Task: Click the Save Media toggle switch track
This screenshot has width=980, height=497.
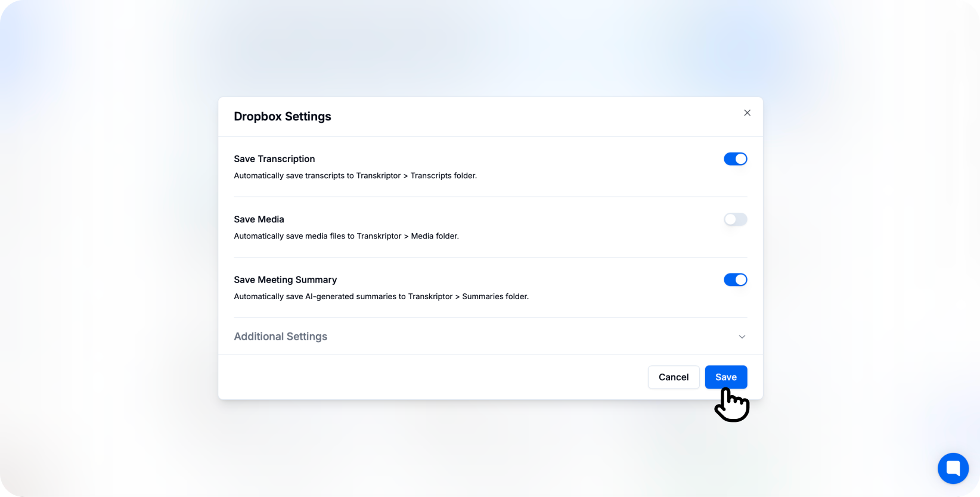Action: click(x=736, y=219)
